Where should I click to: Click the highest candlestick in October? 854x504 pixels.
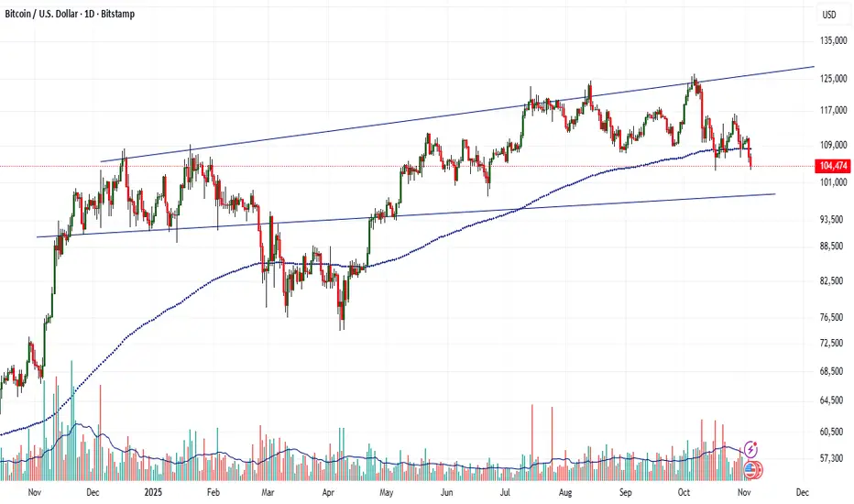[694, 82]
